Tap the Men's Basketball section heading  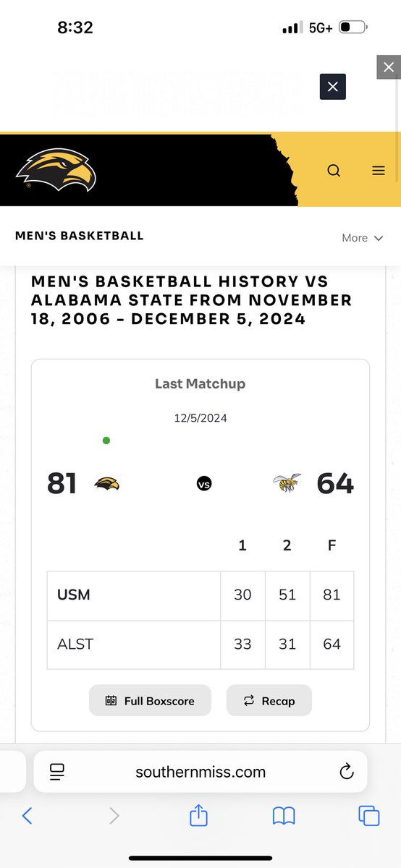(x=79, y=235)
